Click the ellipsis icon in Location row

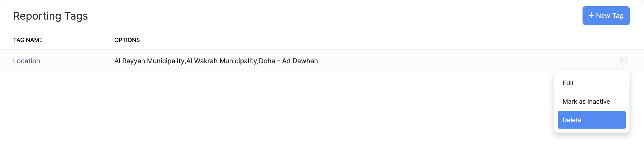click(623, 61)
